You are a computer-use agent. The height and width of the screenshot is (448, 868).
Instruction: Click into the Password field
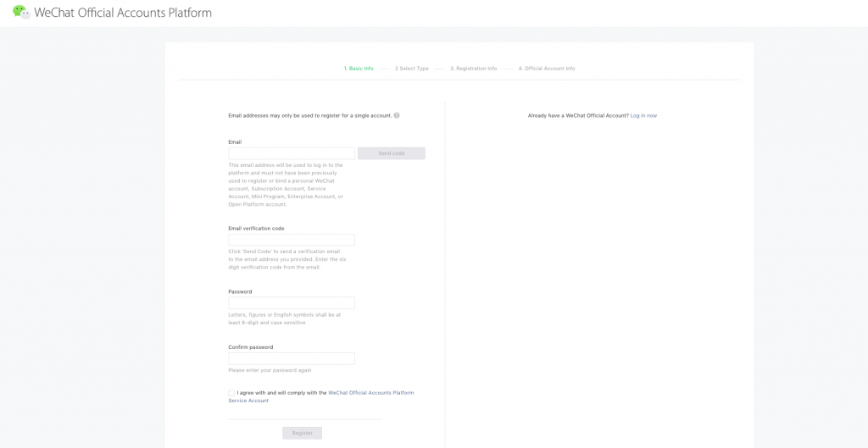(x=292, y=302)
